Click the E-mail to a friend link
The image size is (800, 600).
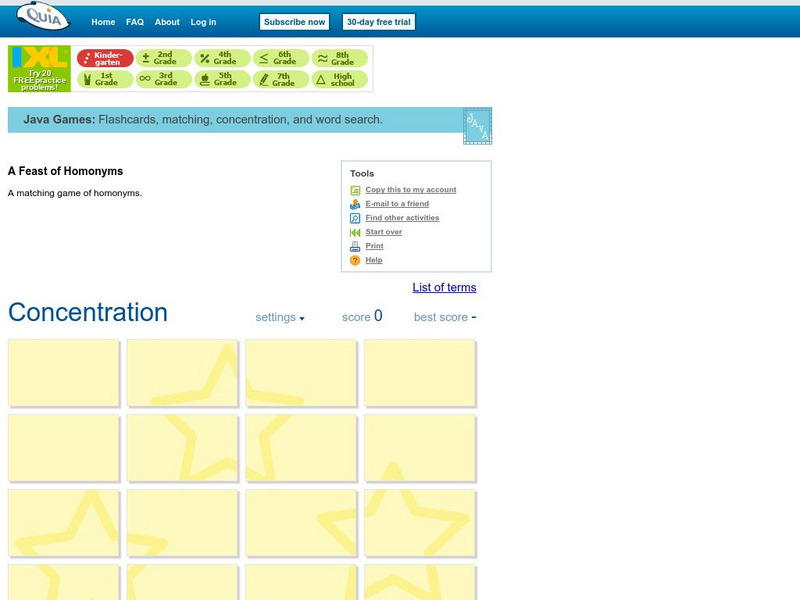[x=397, y=204]
